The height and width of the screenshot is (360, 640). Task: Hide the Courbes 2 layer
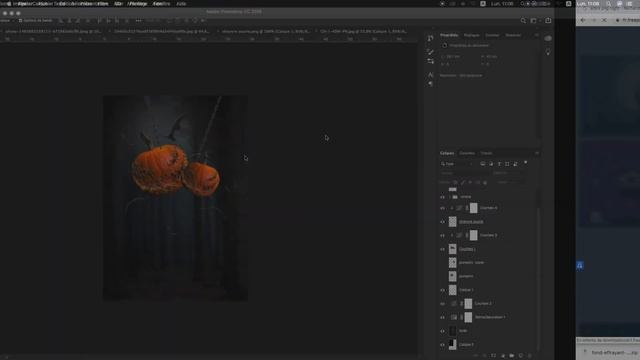tap(442, 304)
